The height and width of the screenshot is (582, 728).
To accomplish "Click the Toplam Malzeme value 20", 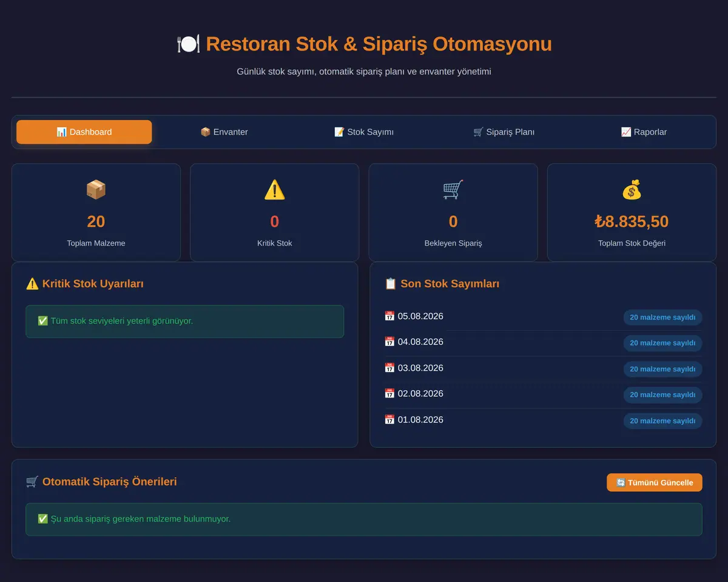I will [96, 222].
